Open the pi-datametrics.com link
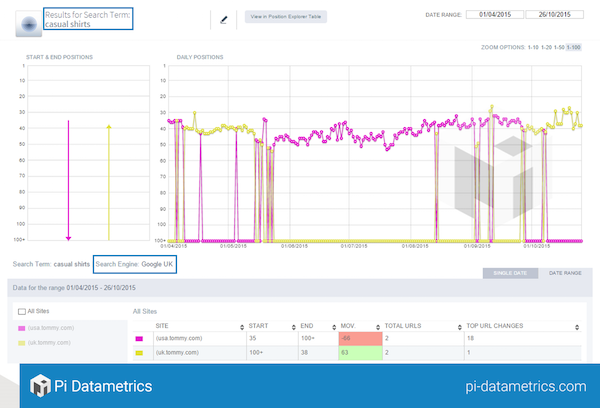This screenshot has height=408, width=600. click(x=525, y=385)
